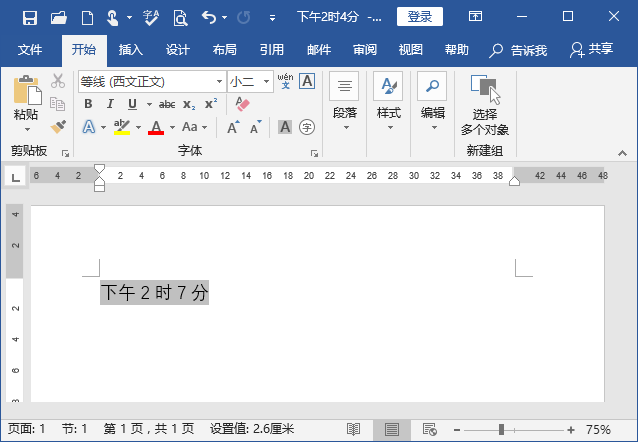Viewport: 638px width, 442px height.
Task: Open the File (文件) tab
Action: 30,50
